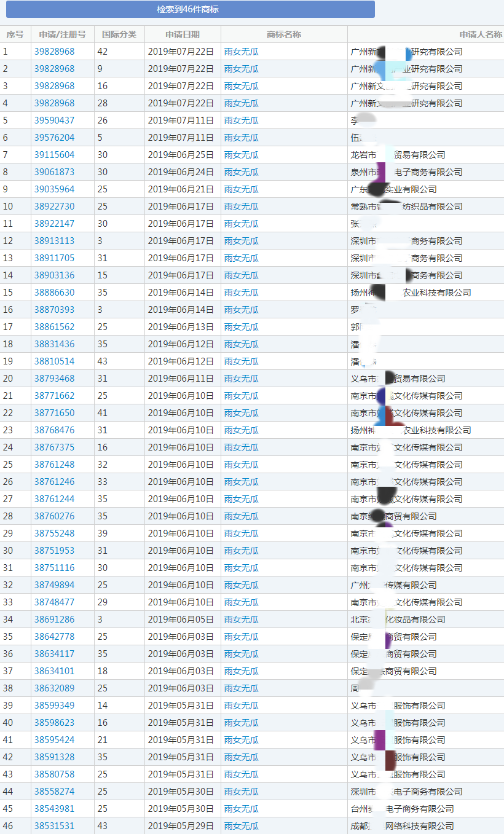Click the 雨女无瓜 trademark name in row 1

click(x=241, y=52)
